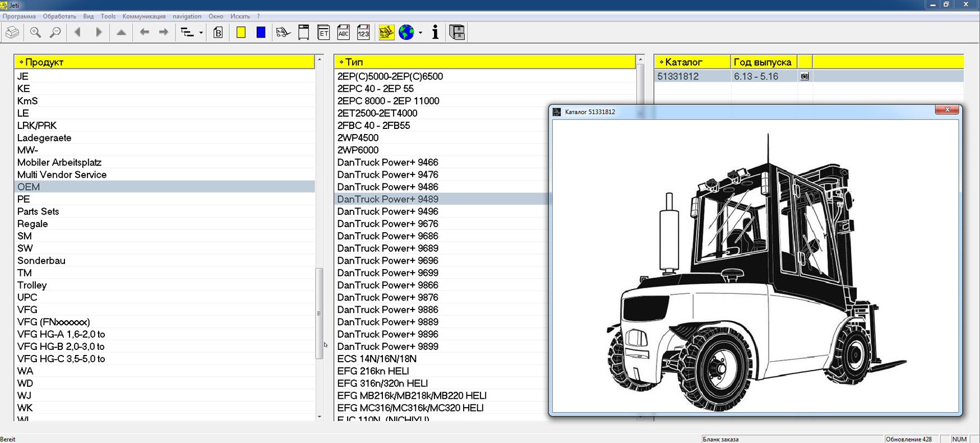Click the info 'i' icon
Screen dimensions: 980x443
click(435, 33)
